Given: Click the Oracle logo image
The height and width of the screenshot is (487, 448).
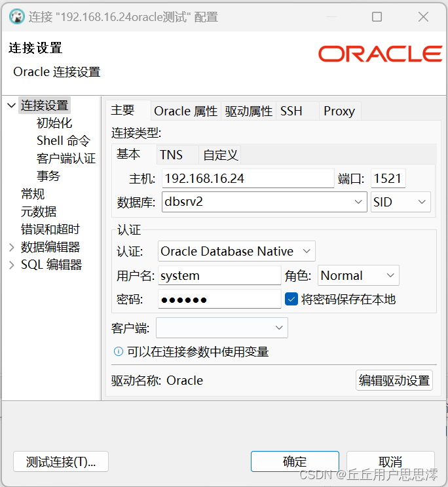Looking at the screenshot, I should tap(381, 54).
